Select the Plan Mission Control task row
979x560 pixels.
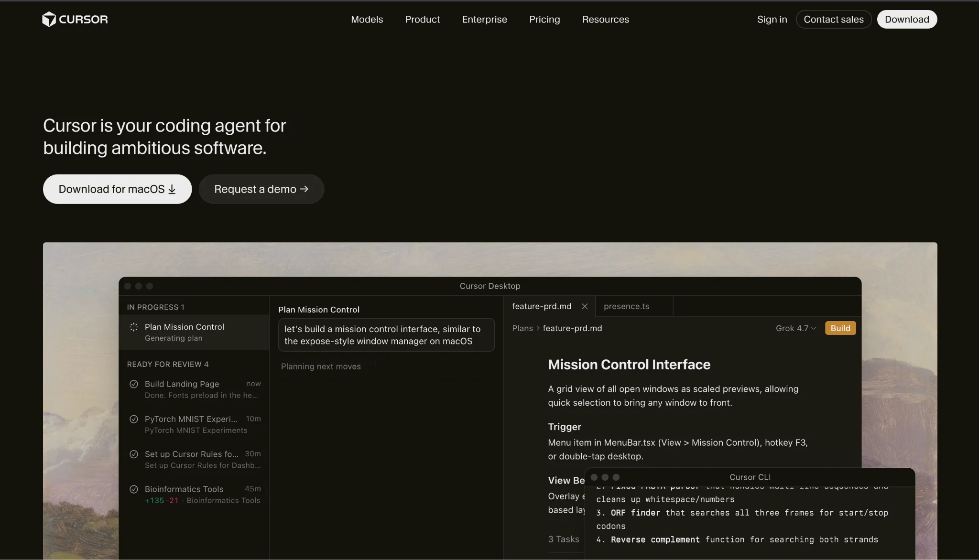[x=194, y=332]
